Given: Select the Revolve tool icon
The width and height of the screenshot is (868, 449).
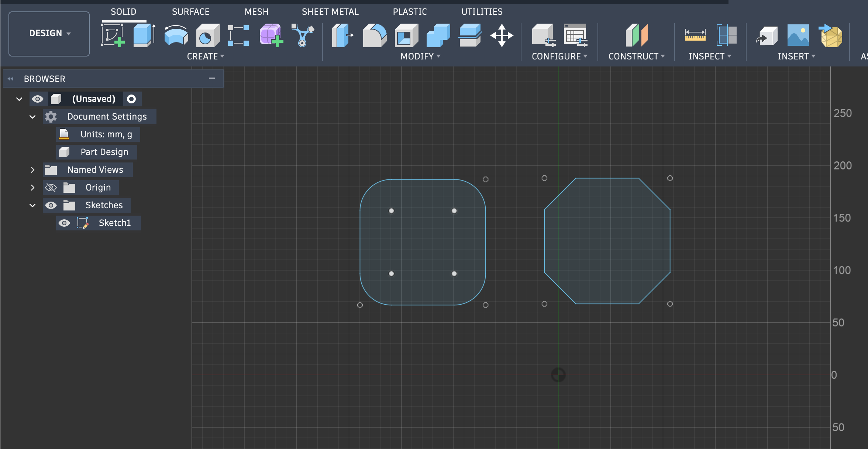Looking at the screenshot, I should [x=176, y=35].
